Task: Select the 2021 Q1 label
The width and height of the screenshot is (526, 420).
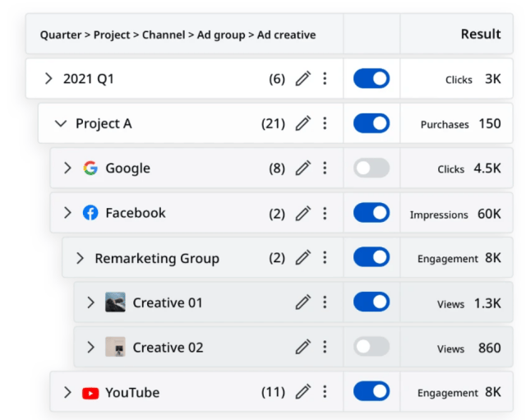Action: pyautogui.click(x=89, y=79)
